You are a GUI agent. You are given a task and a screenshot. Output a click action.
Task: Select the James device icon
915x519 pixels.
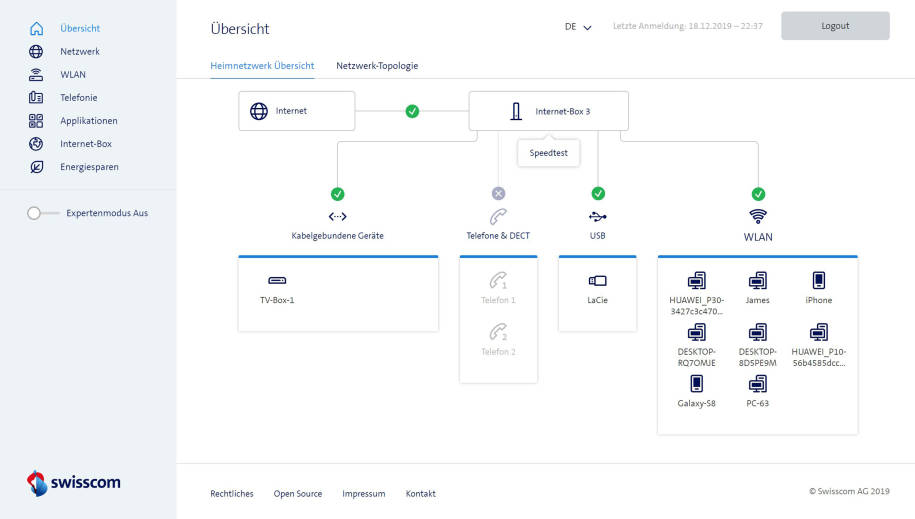758,280
